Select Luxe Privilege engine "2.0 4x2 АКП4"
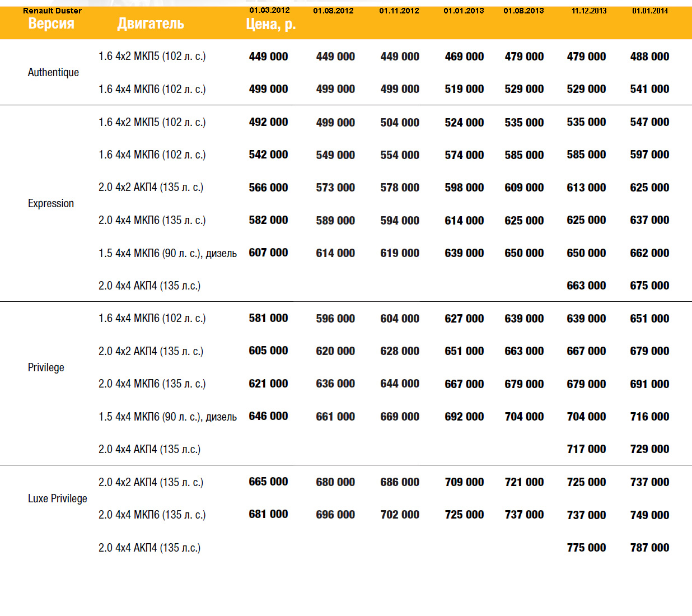This screenshot has width=692, height=616. 151,482
